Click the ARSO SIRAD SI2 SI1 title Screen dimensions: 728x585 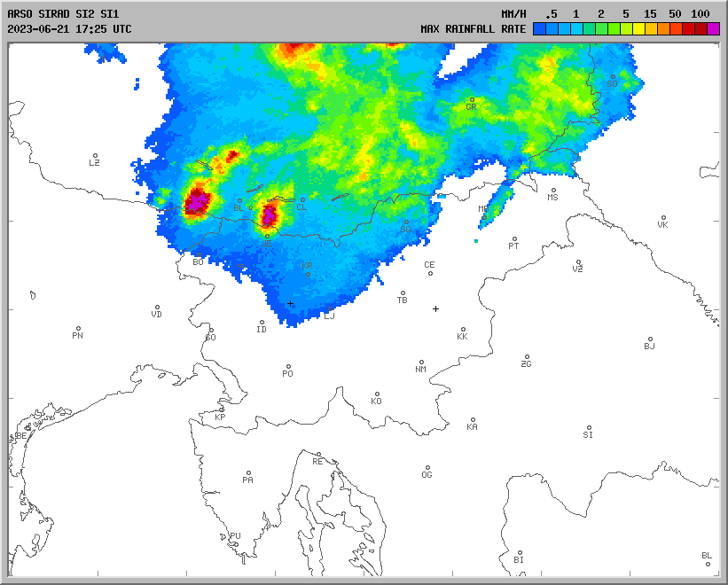[x=62, y=14]
